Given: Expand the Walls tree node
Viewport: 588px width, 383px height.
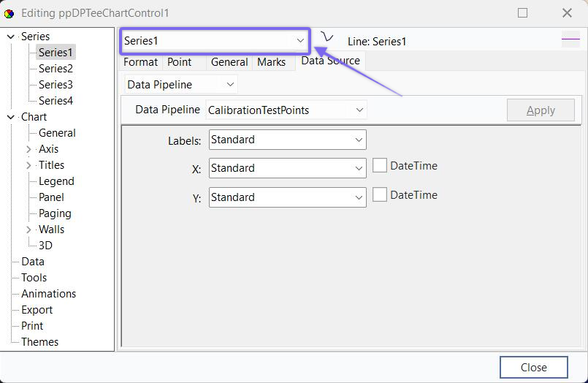Looking at the screenshot, I should [28, 230].
